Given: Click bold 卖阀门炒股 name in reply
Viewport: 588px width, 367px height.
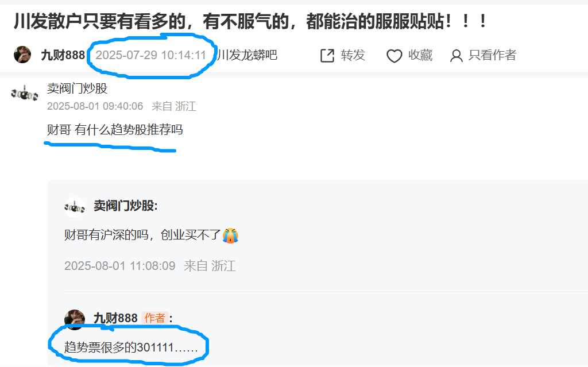Looking at the screenshot, I should pos(126,206).
